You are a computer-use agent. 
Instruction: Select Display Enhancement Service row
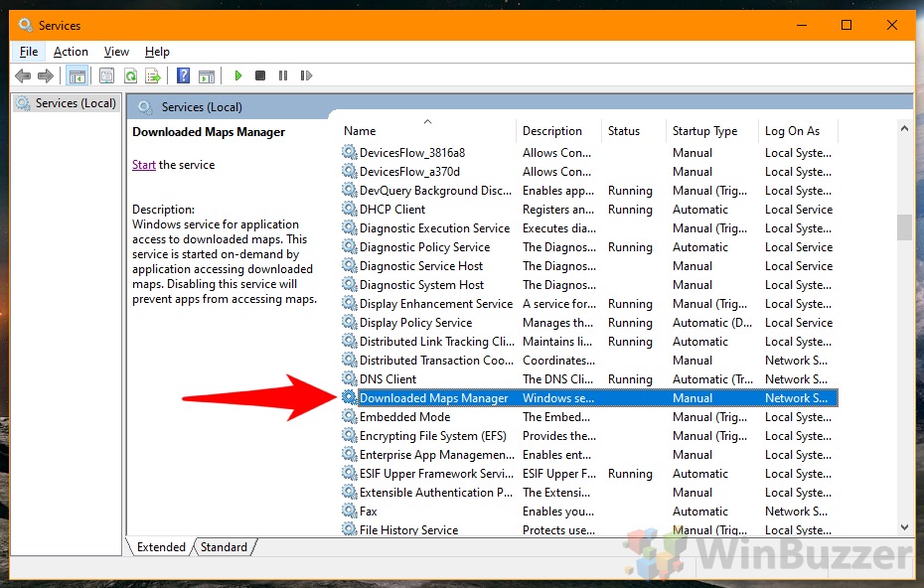(x=589, y=303)
